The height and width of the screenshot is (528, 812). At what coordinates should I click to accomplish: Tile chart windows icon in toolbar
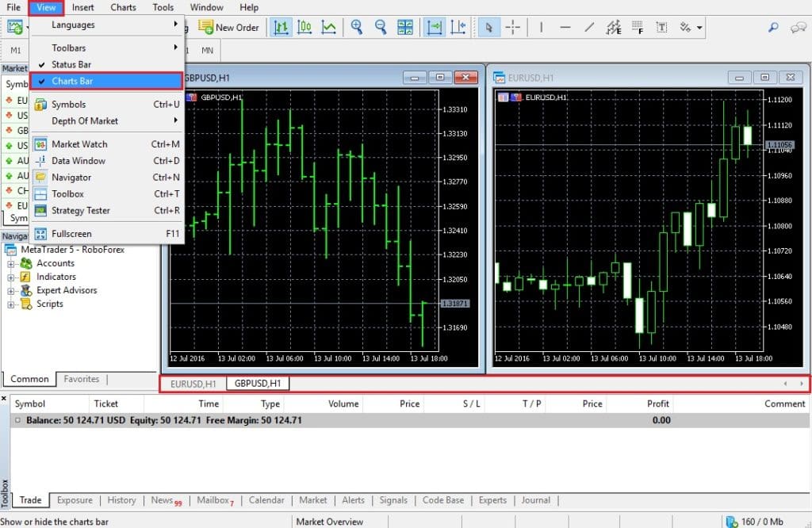pos(405,28)
